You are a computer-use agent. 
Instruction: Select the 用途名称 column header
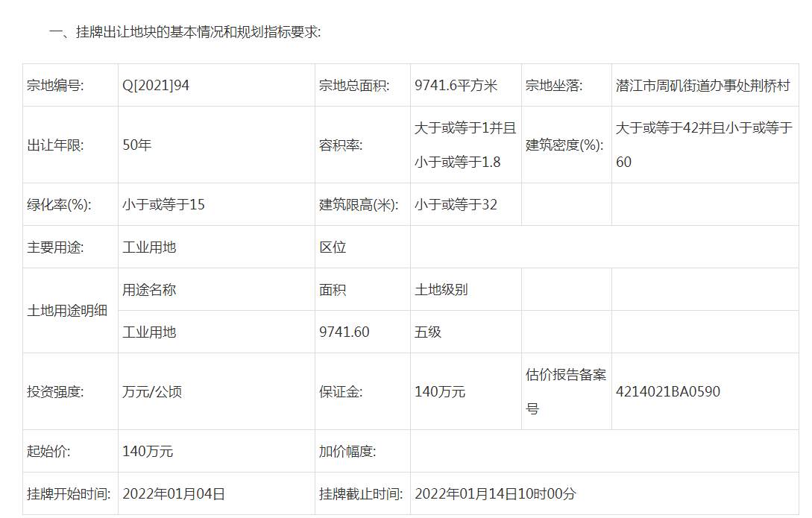[x=149, y=289]
